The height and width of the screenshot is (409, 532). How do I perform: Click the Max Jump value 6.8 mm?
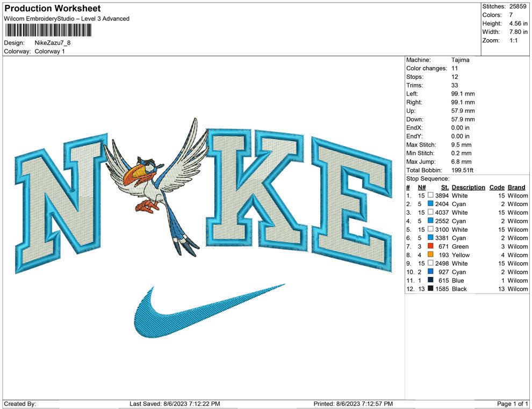pos(462,162)
